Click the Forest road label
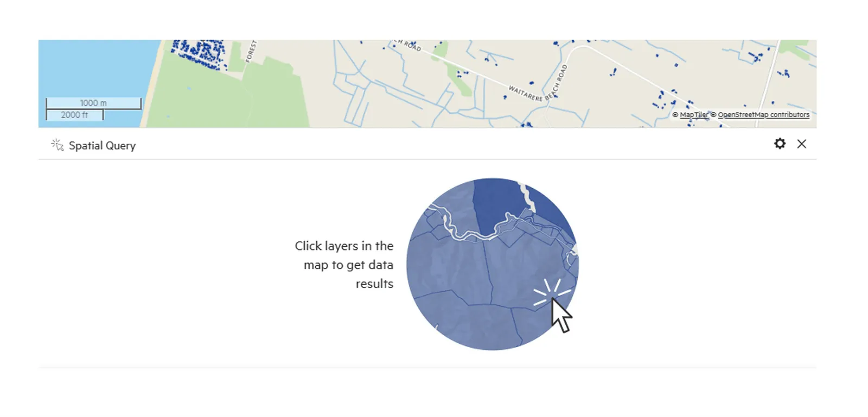The height and width of the screenshot is (417, 868). (251, 52)
